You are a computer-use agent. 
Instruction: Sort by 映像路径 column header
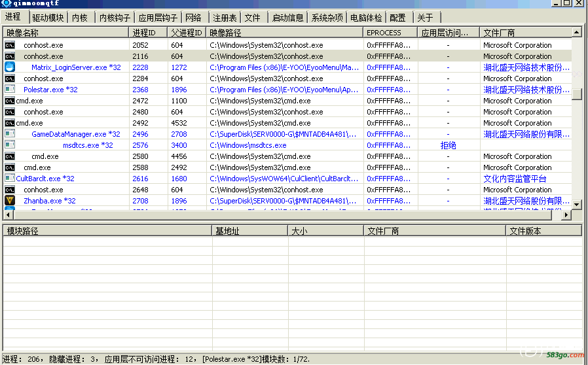coord(285,33)
